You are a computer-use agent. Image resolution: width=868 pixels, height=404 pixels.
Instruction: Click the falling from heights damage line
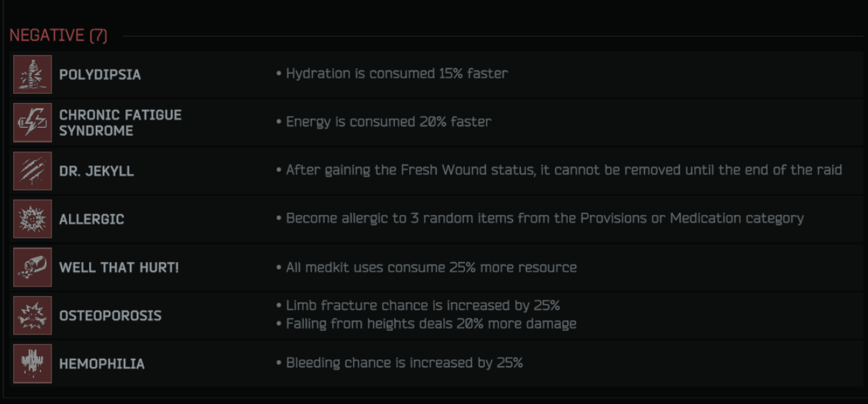427,323
